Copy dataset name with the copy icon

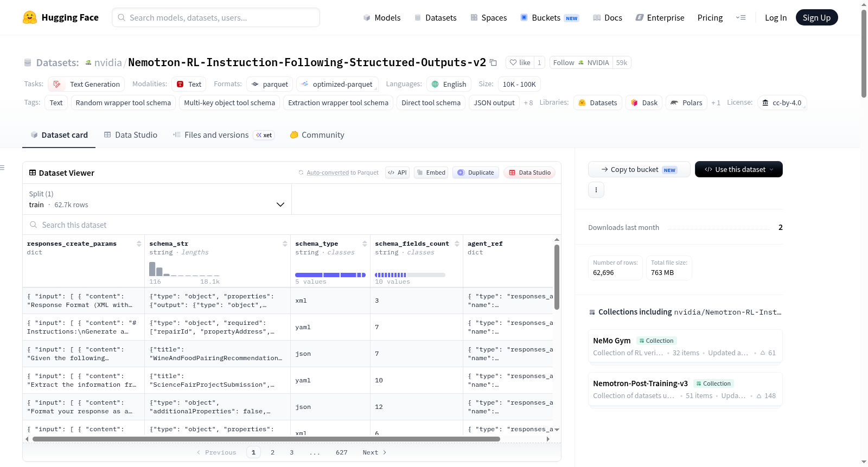coord(493,62)
